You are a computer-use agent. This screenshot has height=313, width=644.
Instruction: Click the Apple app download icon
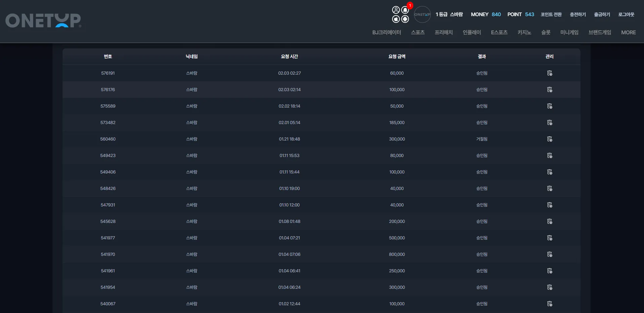coord(396,19)
